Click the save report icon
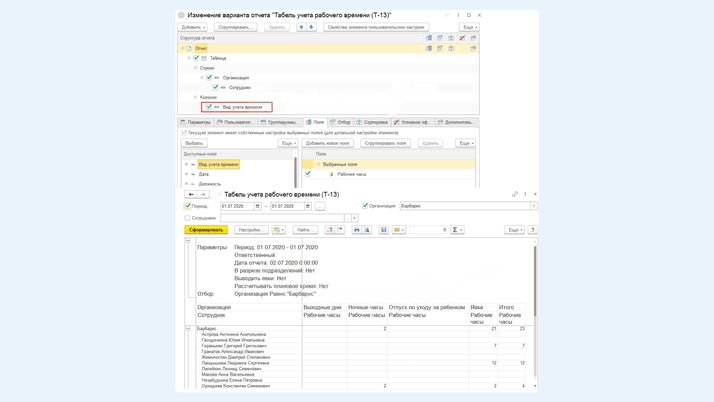The image size is (714, 402). (384, 230)
